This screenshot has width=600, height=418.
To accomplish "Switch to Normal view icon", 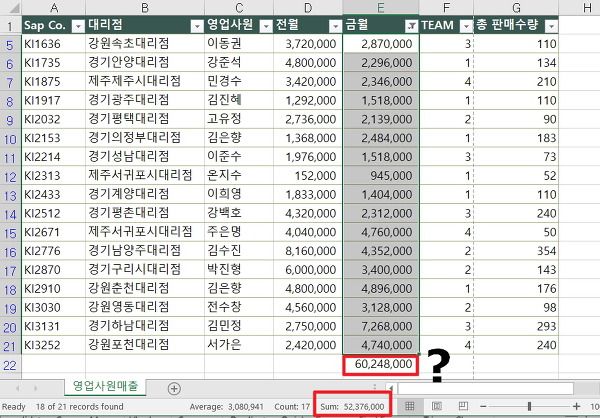I will [409, 407].
